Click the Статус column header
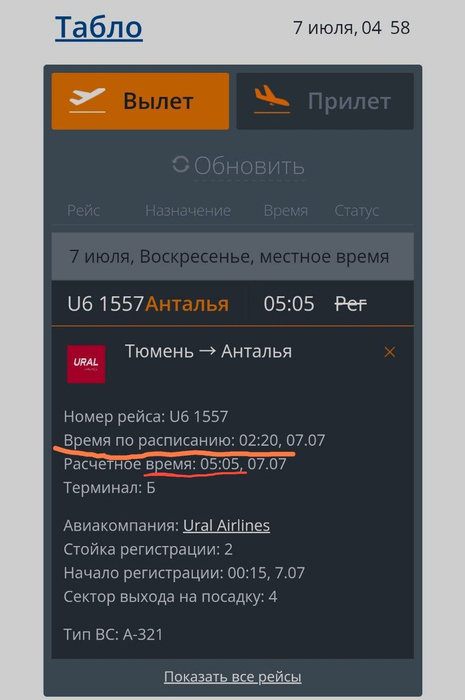The image size is (465, 700). pos(357,210)
